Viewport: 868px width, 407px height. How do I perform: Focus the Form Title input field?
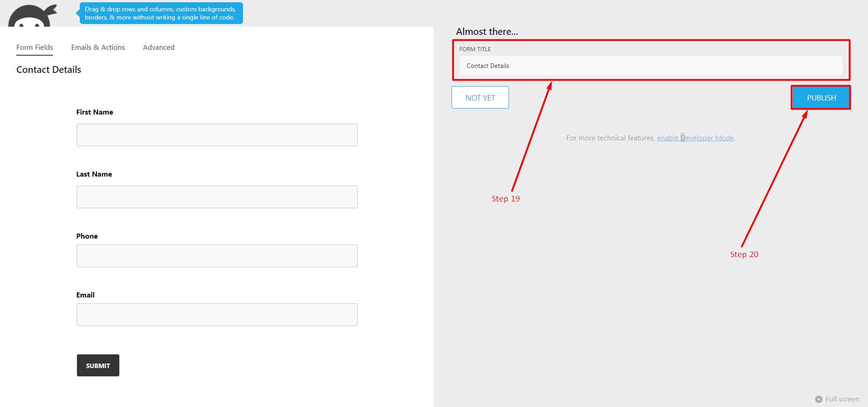[x=651, y=66]
